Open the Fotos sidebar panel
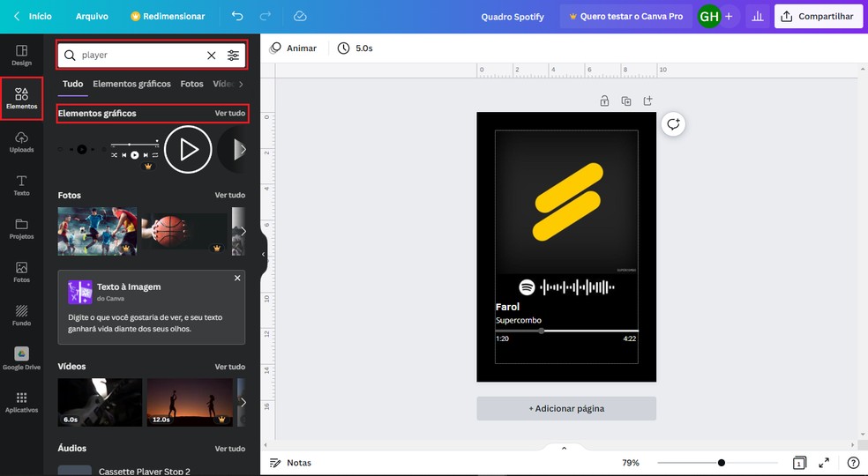This screenshot has height=476, width=868. click(x=21, y=272)
